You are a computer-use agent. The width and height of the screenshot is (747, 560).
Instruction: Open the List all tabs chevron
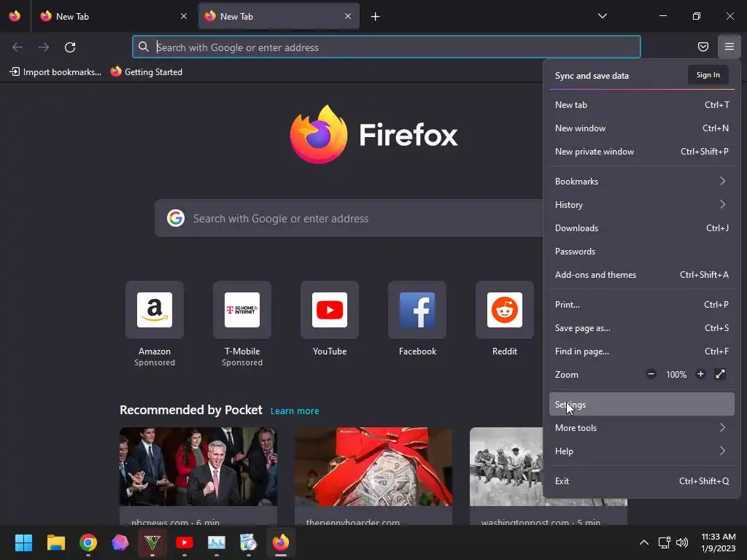pyautogui.click(x=602, y=16)
